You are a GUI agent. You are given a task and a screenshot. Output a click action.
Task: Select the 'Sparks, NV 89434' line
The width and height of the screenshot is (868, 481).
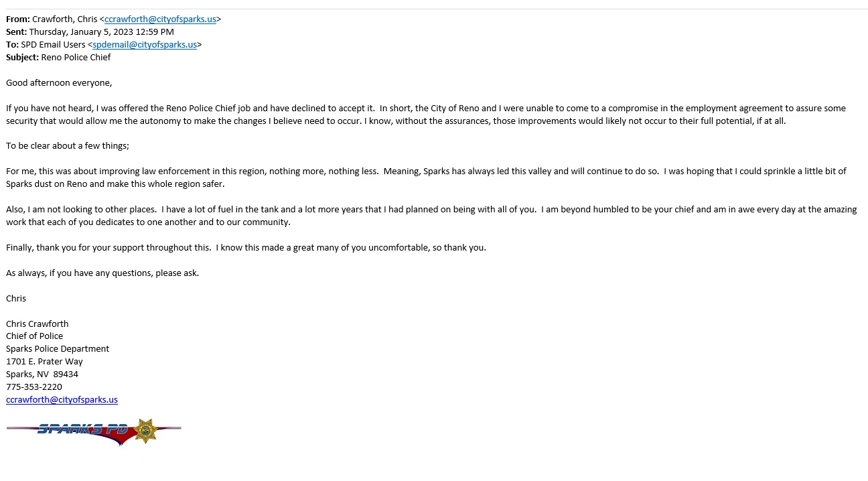pos(42,374)
